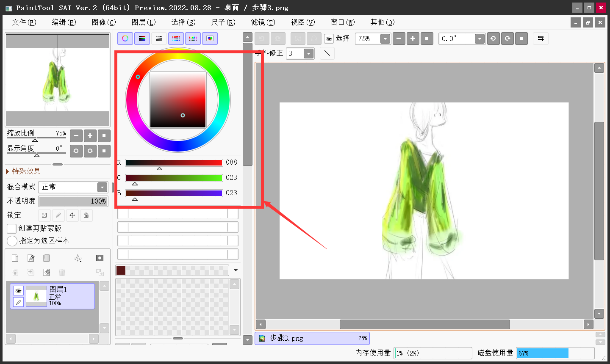Expand the 特殊效果 section
The width and height of the screenshot is (610, 364).
23,171
